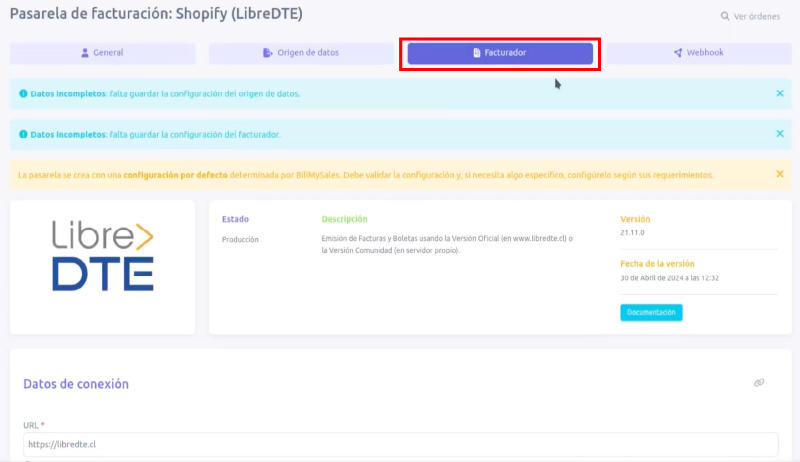Switch to Origen de datos tab
Image resolution: width=800 pixels, height=462 pixels.
[301, 53]
